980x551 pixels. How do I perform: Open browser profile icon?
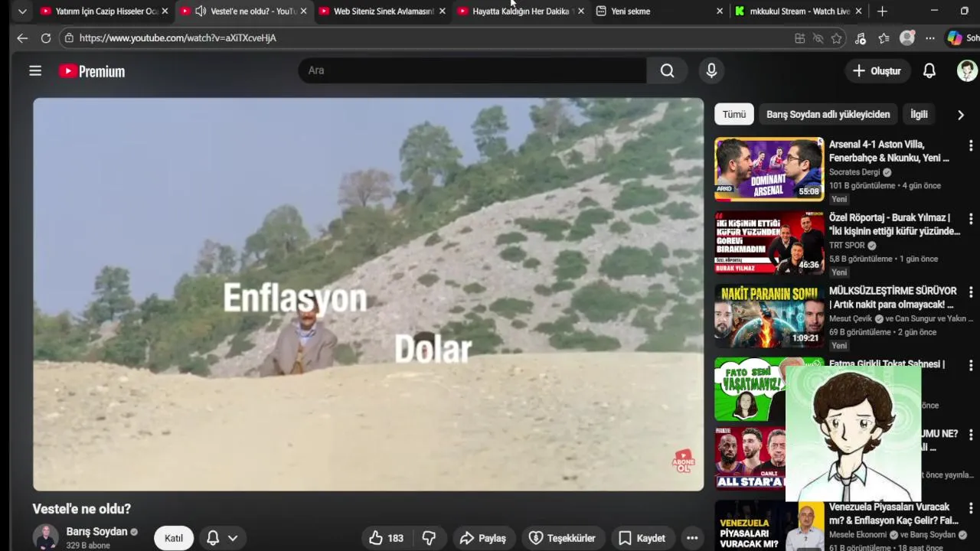[907, 38]
